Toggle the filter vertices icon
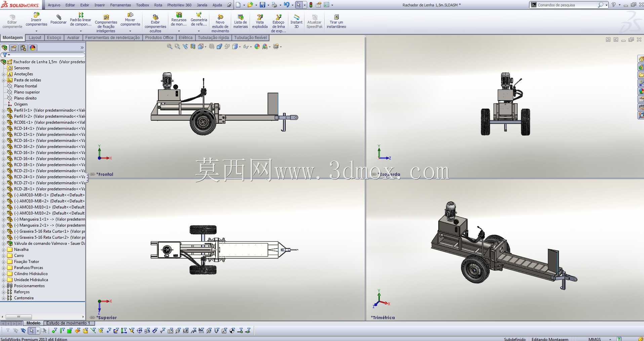644x341 pixels. 54,331
